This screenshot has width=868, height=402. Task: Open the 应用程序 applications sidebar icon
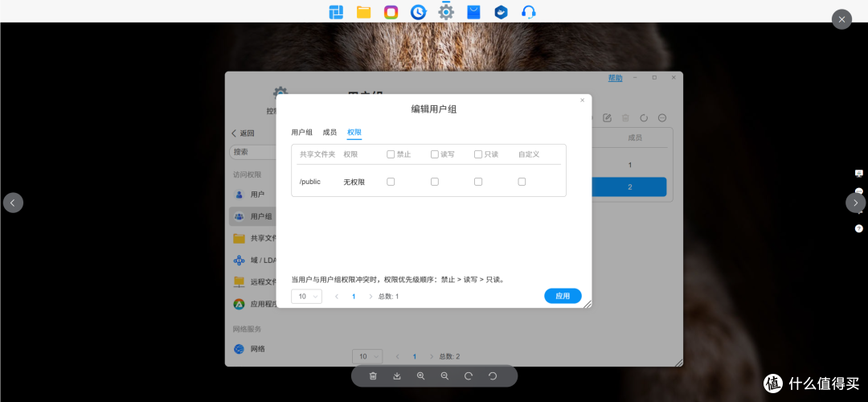point(240,303)
